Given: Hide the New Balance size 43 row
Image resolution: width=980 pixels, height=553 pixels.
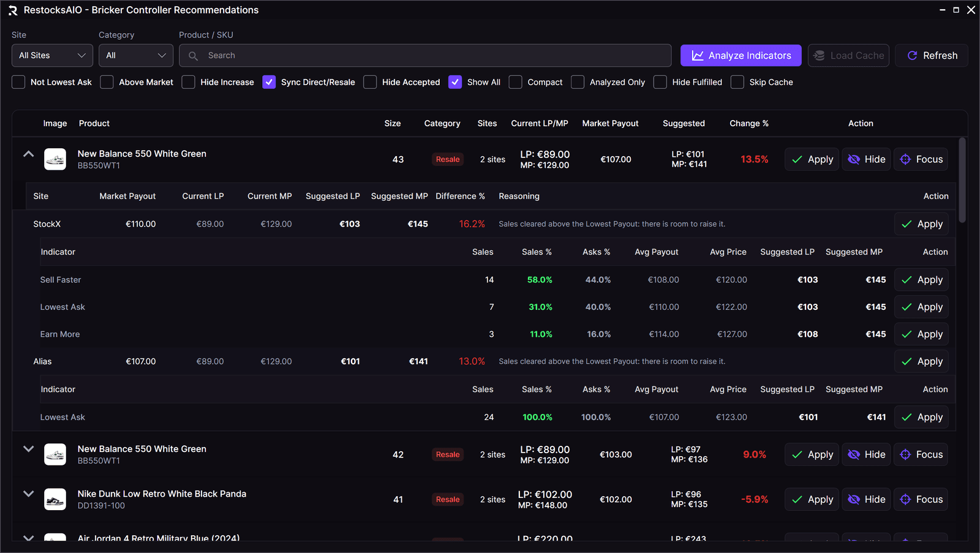Looking at the screenshot, I should coord(866,159).
